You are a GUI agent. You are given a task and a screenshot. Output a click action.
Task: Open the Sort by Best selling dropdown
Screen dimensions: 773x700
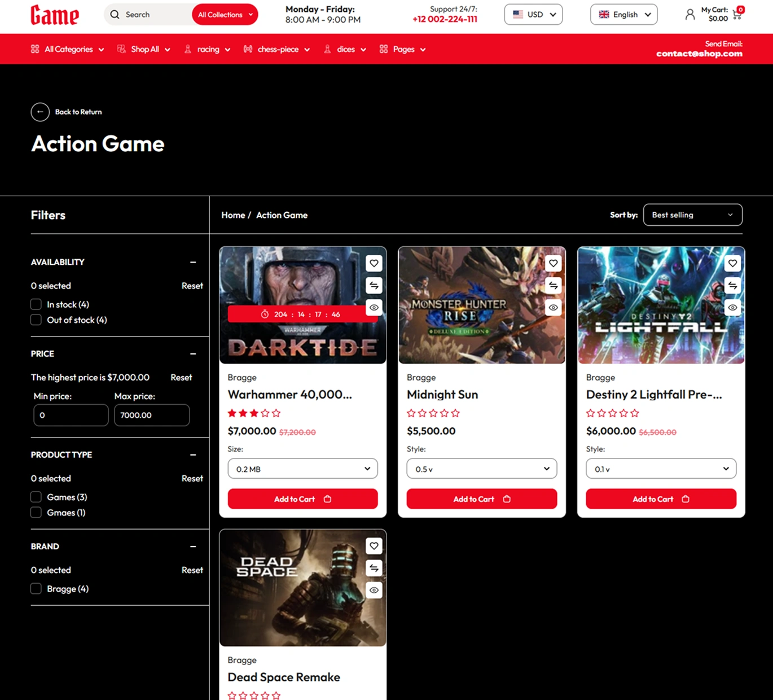tap(693, 215)
